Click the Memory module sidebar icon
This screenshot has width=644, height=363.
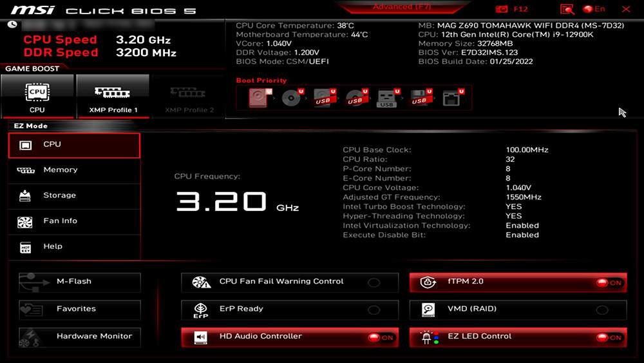pyautogui.click(x=26, y=170)
